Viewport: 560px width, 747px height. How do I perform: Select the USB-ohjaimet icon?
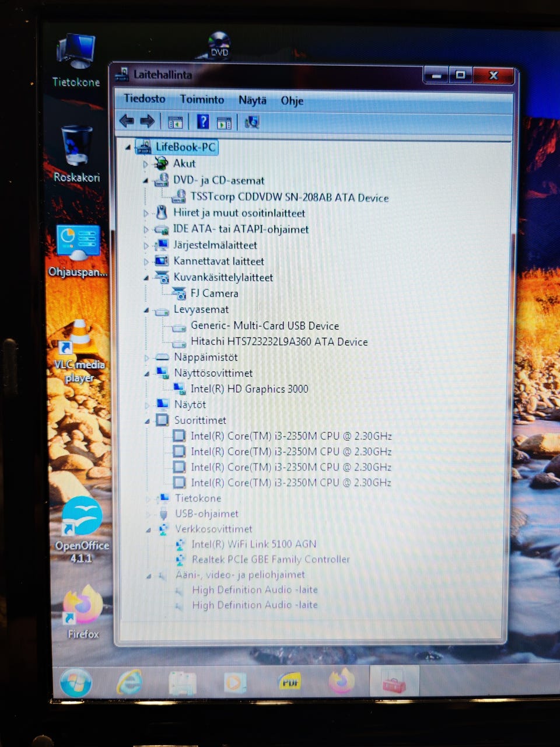(x=164, y=514)
